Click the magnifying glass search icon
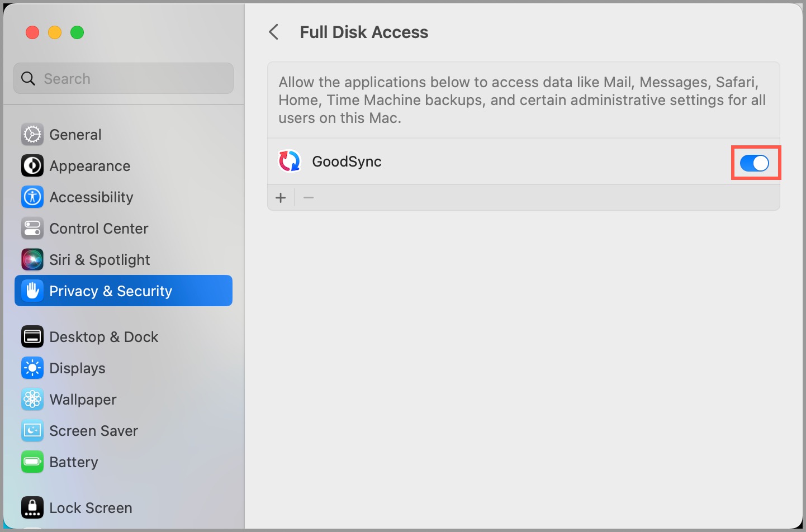 28,79
